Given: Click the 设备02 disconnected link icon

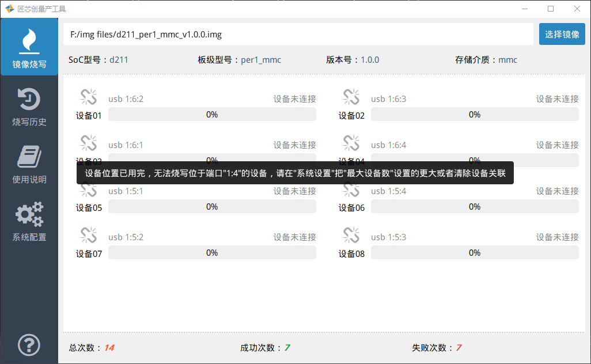Looking at the screenshot, I should click(351, 97).
